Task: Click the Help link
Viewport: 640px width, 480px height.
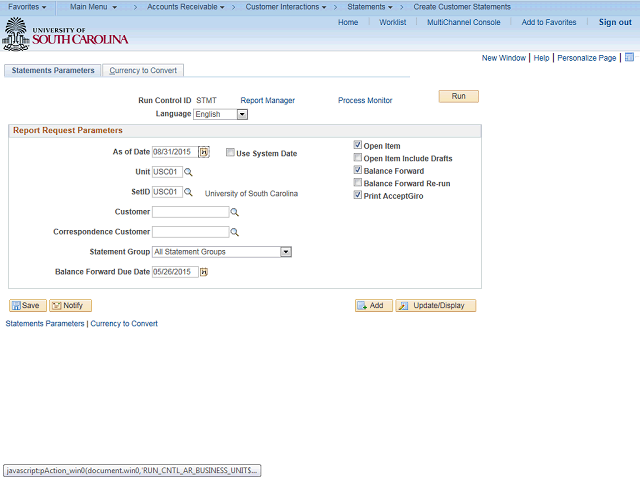Action: point(541,58)
